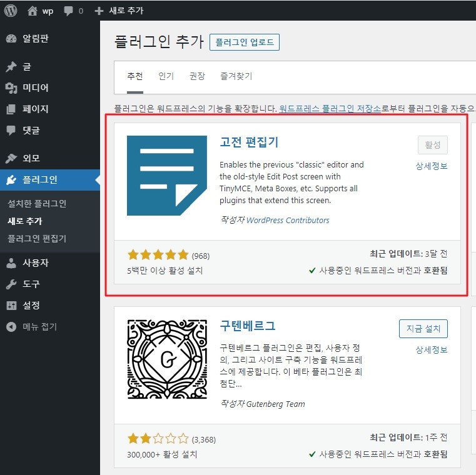The width and height of the screenshot is (476, 475).
Task: Select 새로 추가 in plugin submenu
Action: [x=25, y=221]
